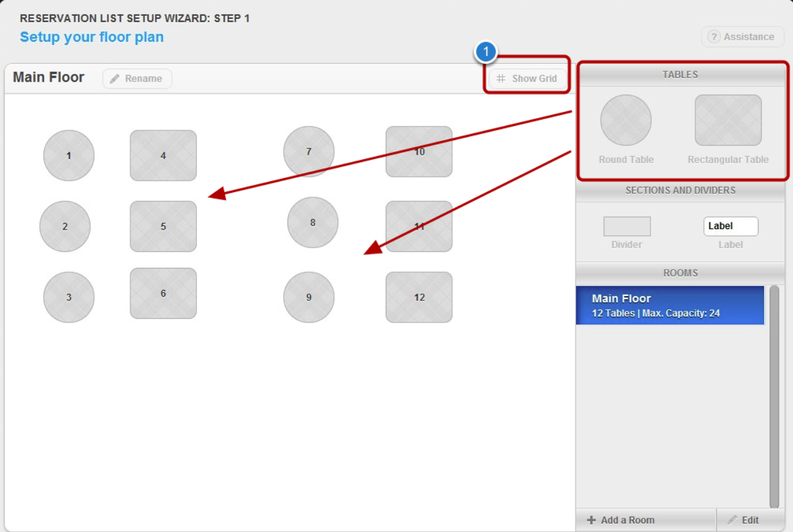This screenshot has width=793, height=532.
Task: Open the Assistance help button
Action: click(742, 37)
